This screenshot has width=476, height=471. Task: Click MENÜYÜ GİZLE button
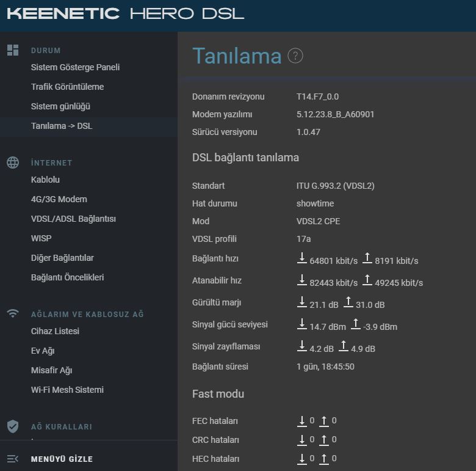(x=62, y=459)
